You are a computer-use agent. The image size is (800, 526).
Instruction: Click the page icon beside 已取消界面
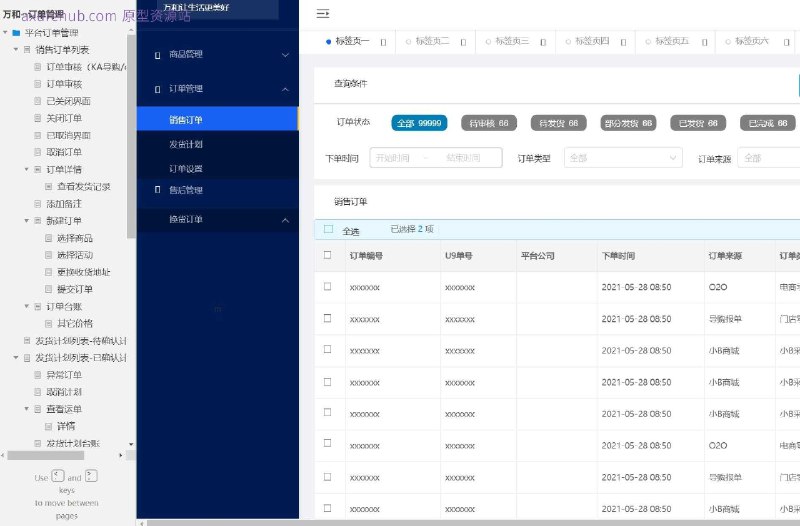point(37,135)
